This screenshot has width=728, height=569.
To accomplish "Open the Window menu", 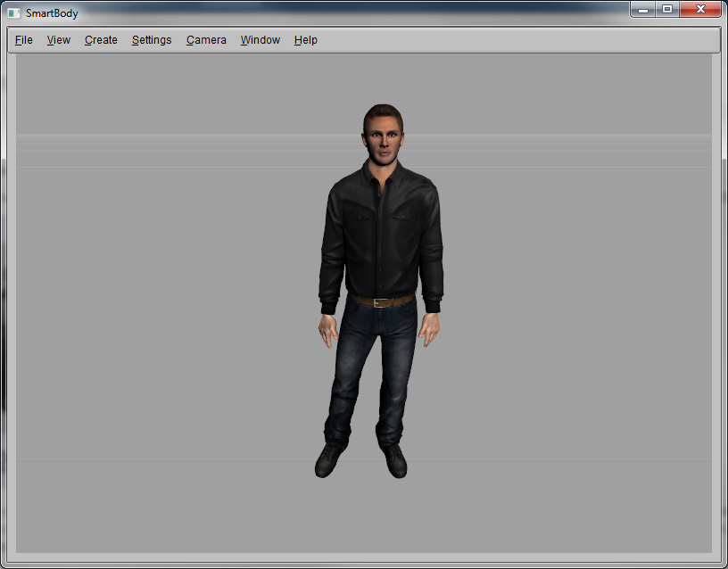I will tap(261, 40).
